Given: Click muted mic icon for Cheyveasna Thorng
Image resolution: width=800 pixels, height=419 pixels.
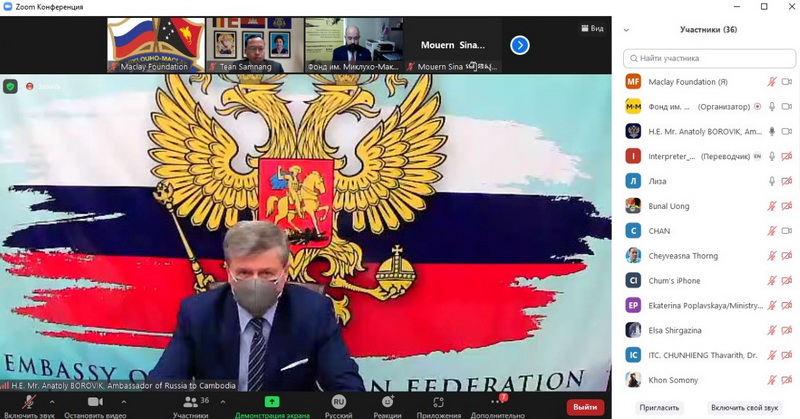Looking at the screenshot, I should (772, 256).
